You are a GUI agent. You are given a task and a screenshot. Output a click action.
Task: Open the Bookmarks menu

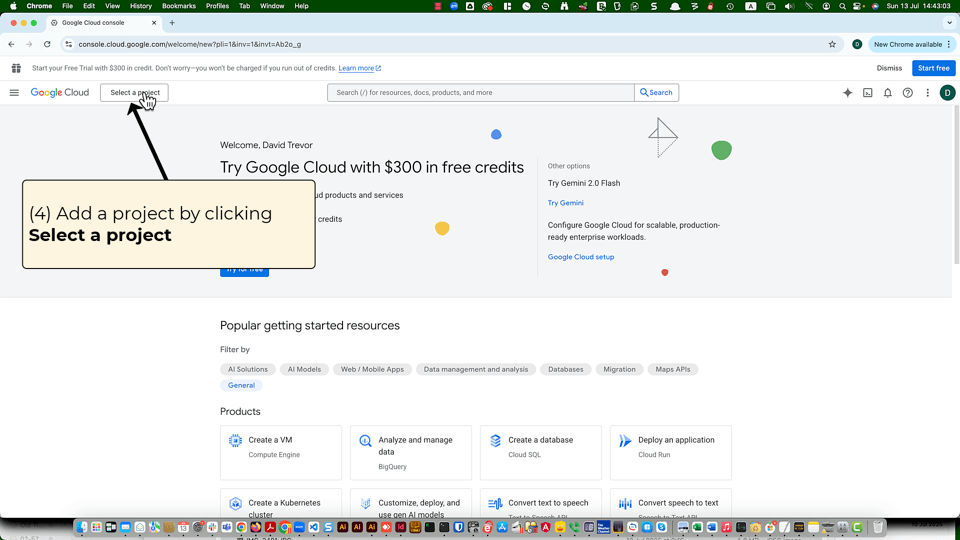[179, 6]
